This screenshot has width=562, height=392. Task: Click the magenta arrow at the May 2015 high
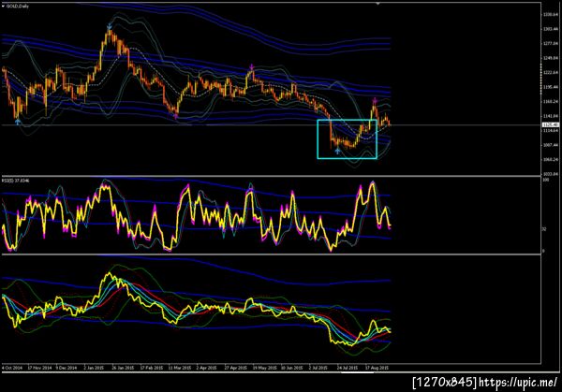tap(252, 67)
